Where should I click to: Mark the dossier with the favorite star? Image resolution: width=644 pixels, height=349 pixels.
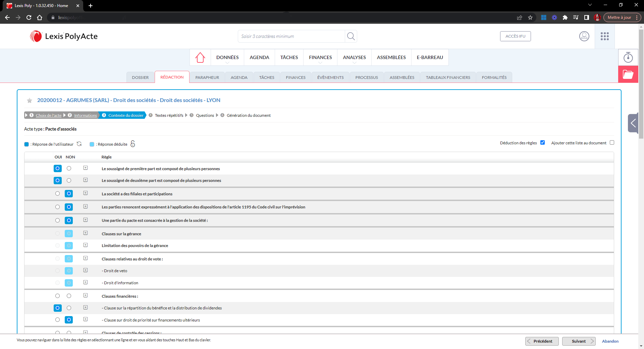(30, 100)
